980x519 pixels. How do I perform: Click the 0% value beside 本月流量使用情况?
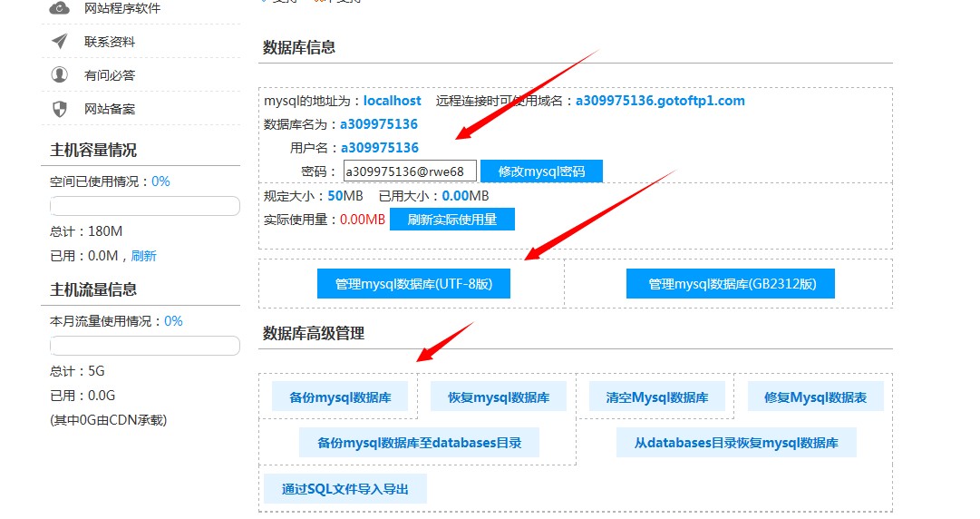173,321
